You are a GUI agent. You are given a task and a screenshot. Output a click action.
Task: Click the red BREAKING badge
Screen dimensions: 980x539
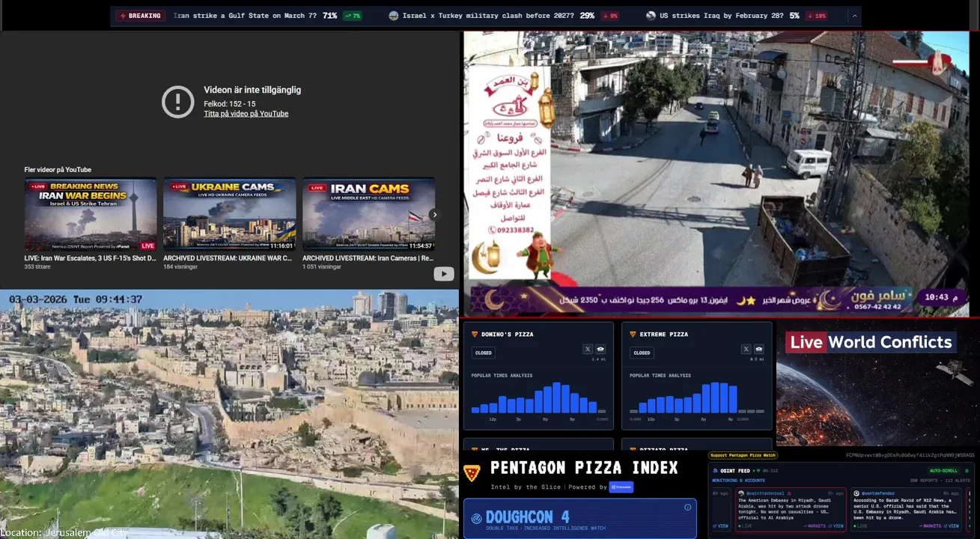point(140,16)
